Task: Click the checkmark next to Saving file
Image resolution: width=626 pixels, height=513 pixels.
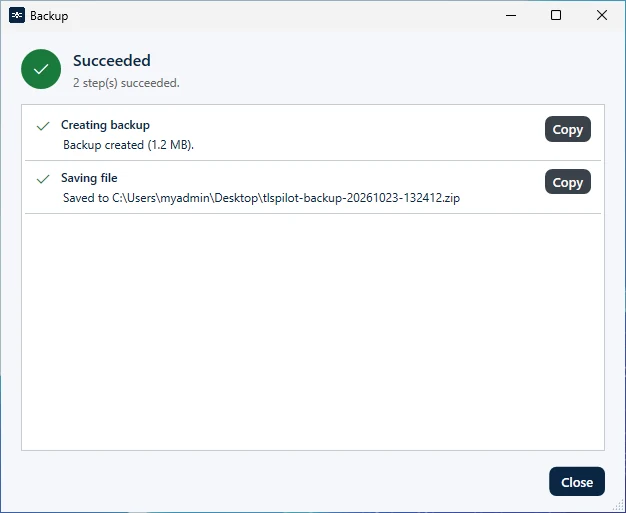Action: [43, 179]
